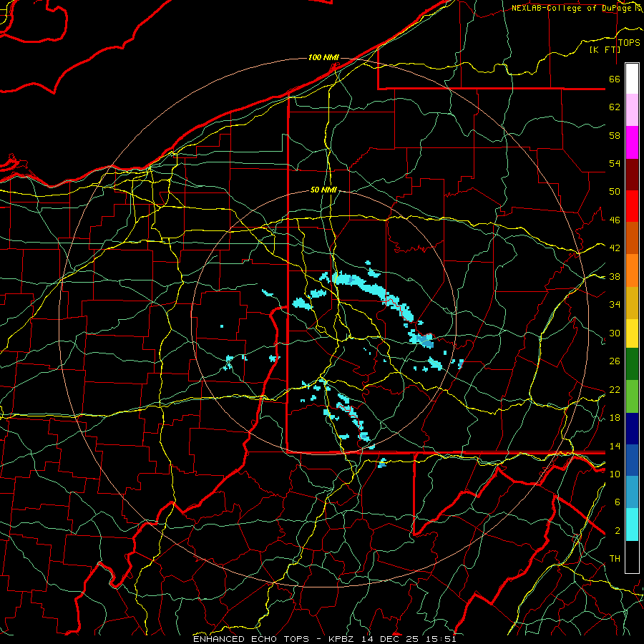Click the 50 NMI range ring label
This screenshot has height=644, width=644.
coord(323,190)
